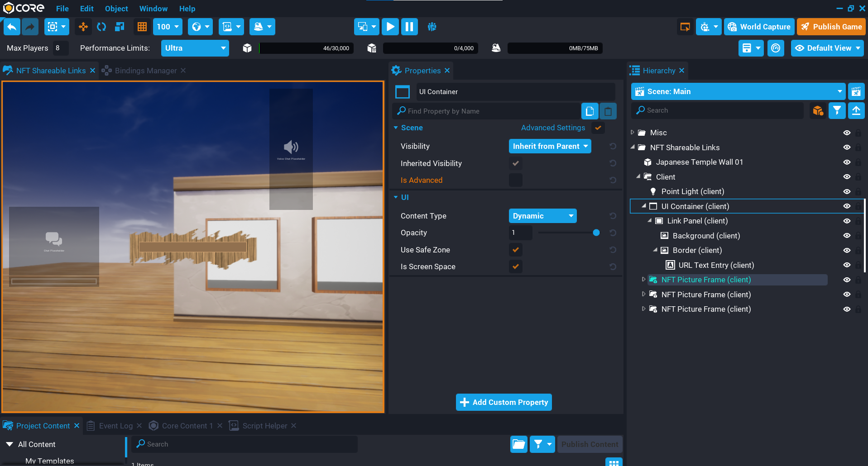Select the Move (translate) tool
The width and height of the screenshot is (868, 466).
pos(83,27)
